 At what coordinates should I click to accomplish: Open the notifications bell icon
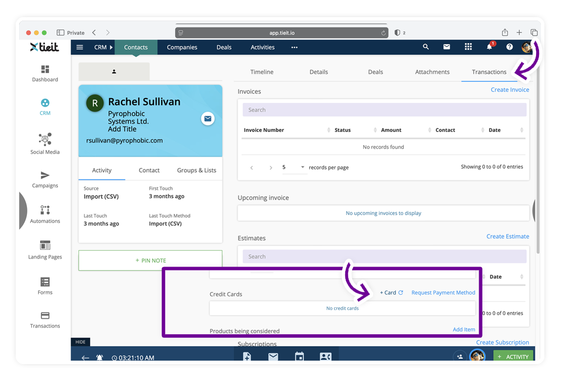[489, 47]
